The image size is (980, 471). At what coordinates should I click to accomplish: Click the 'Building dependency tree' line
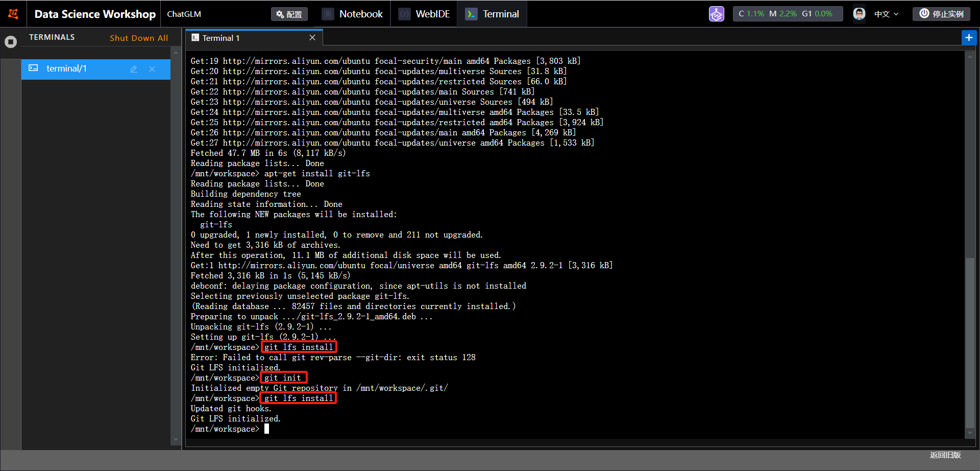[246, 194]
